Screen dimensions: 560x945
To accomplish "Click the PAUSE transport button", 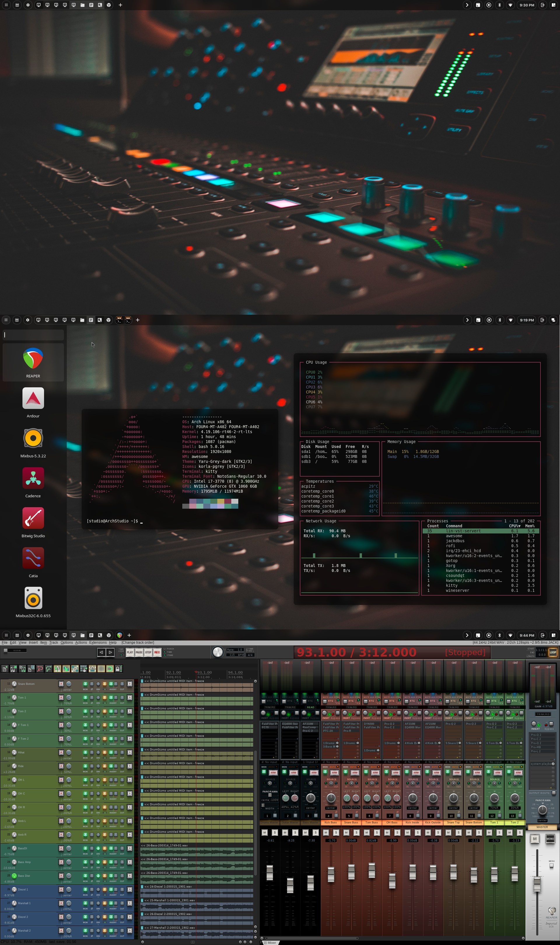I will (139, 652).
